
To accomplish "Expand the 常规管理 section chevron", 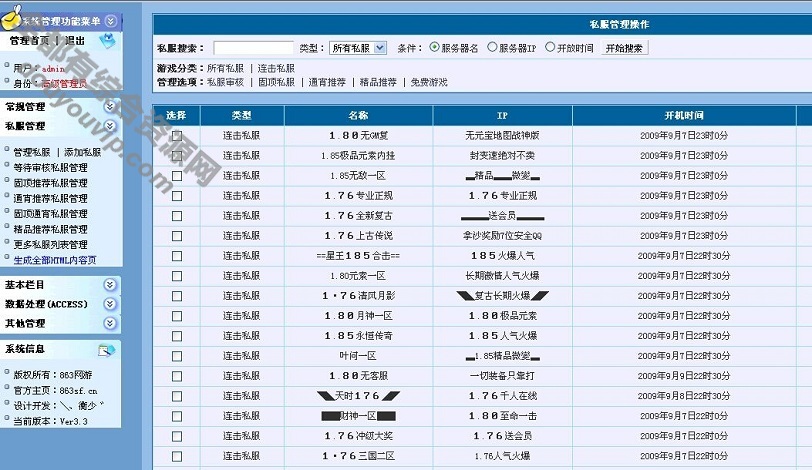I will coord(109,107).
